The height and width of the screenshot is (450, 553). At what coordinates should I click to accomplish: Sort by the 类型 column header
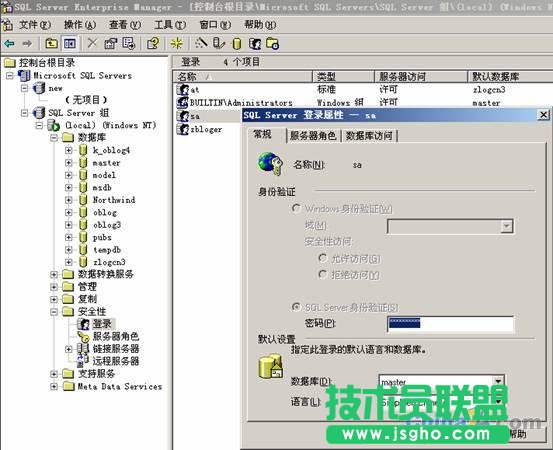pos(343,76)
